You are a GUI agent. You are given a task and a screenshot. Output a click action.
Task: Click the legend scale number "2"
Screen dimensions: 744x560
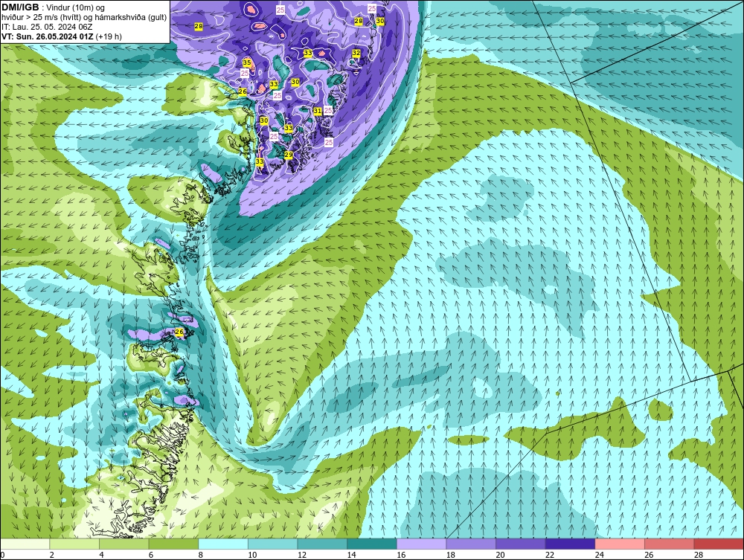click(52, 555)
